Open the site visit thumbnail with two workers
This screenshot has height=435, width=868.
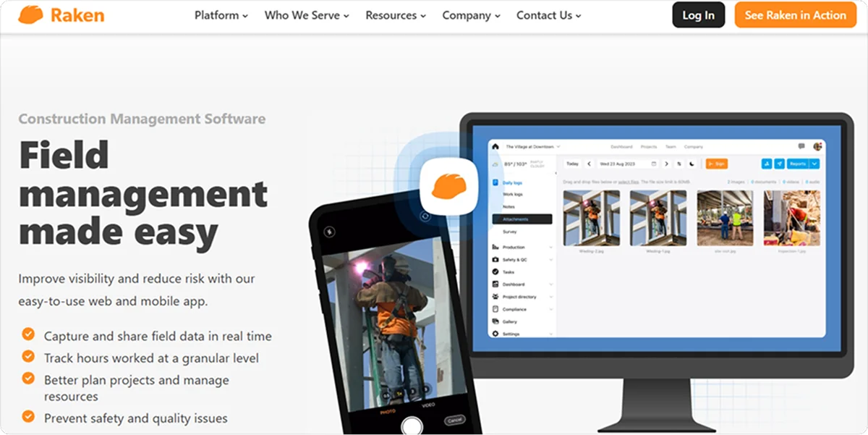click(x=725, y=218)
